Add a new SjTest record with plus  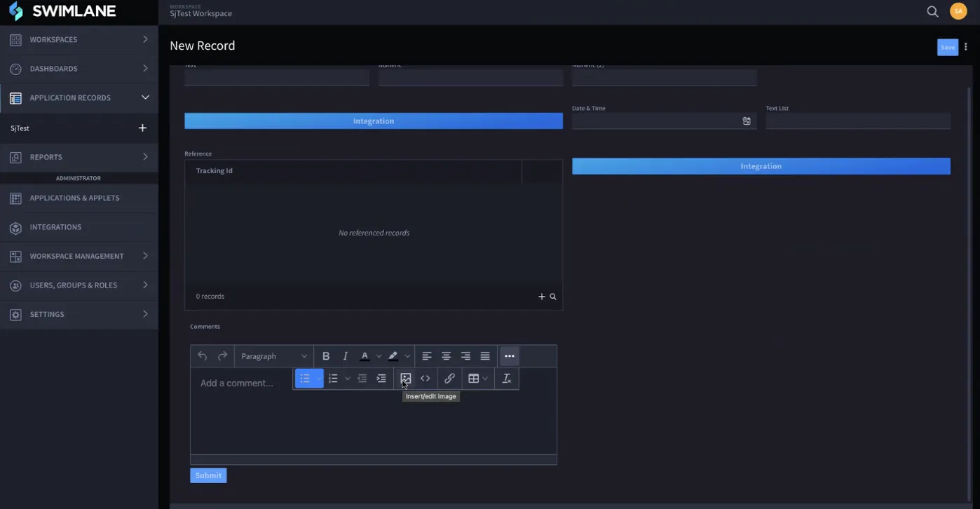click(142, 128)
